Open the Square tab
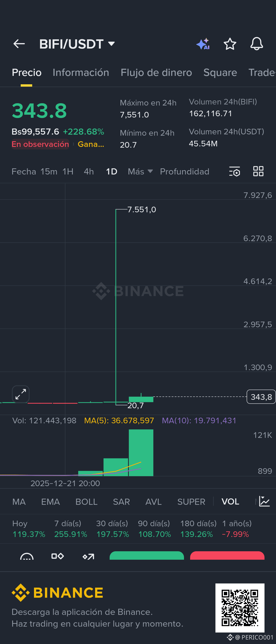Screen dimensions: 276x644 coord(220,73)
